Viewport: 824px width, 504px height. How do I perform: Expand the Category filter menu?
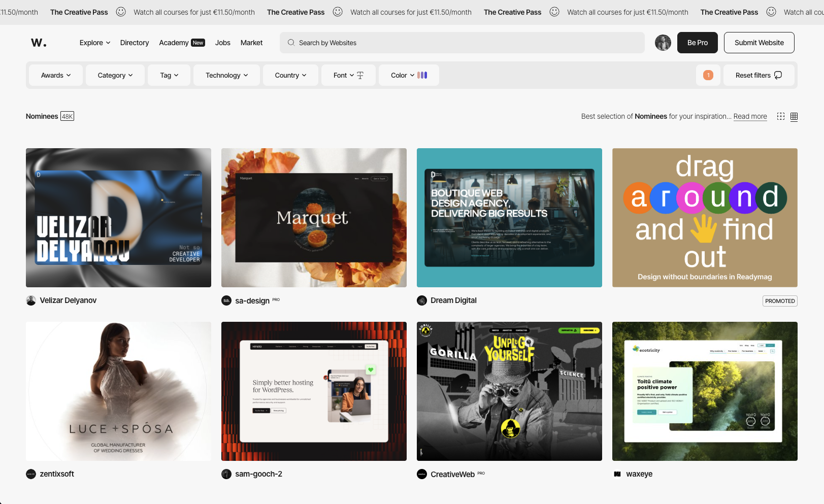click(x=114, y=75)
